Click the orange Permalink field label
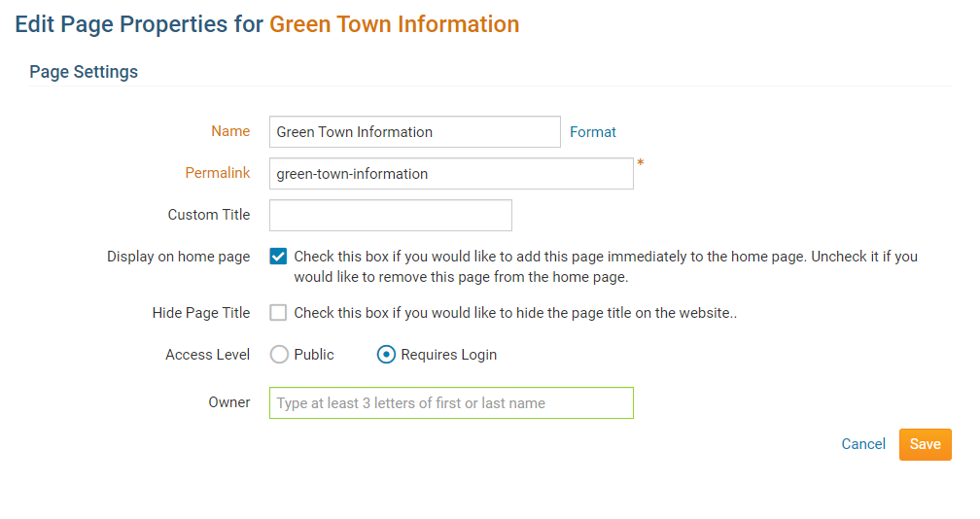Viewport: 980px width, 519px height. (218, 173)
